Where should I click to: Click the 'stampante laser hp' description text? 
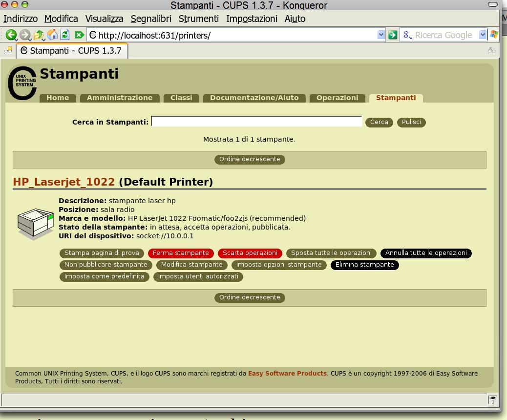[142, 201]
